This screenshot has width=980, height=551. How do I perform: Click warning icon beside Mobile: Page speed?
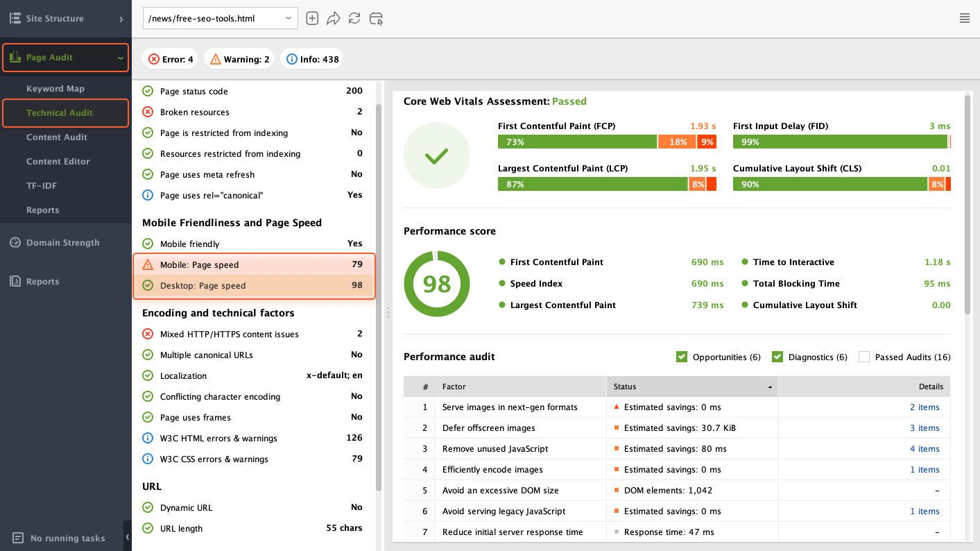[148, 264]
